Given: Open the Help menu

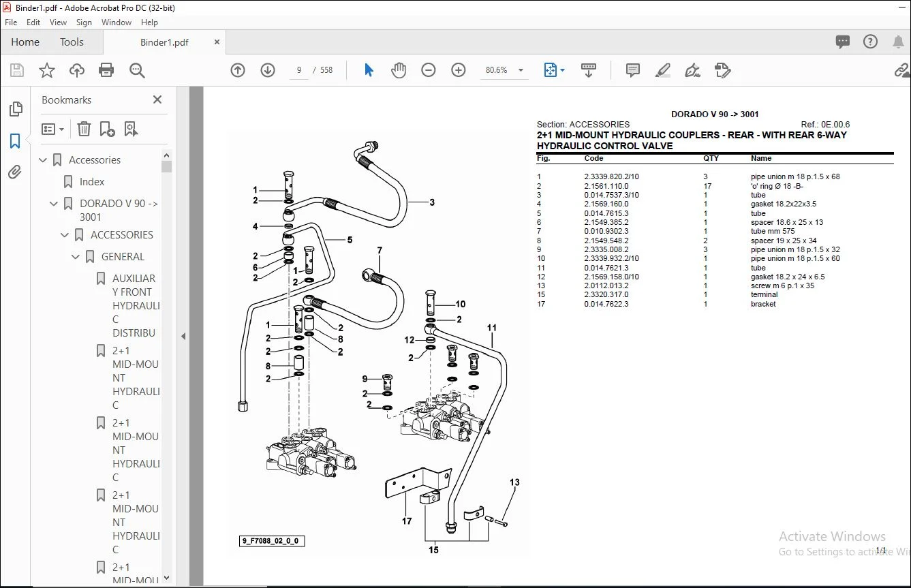Looking at the screenshot, I should point(149,22).
